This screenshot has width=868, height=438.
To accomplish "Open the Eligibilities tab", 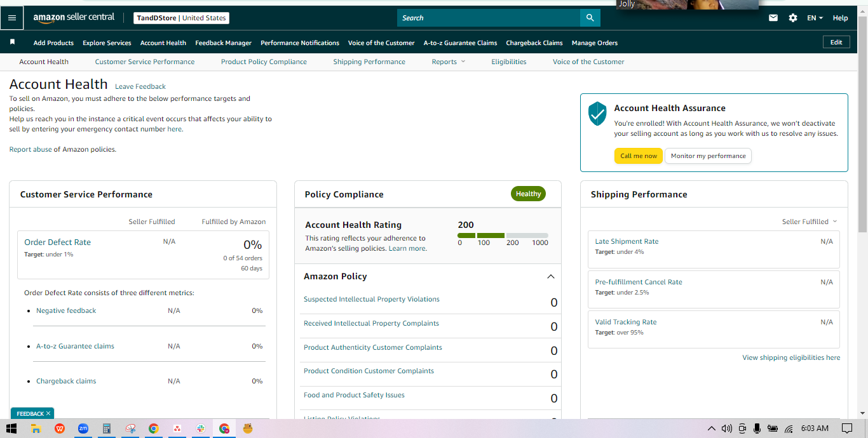I will tap(508, 62).
